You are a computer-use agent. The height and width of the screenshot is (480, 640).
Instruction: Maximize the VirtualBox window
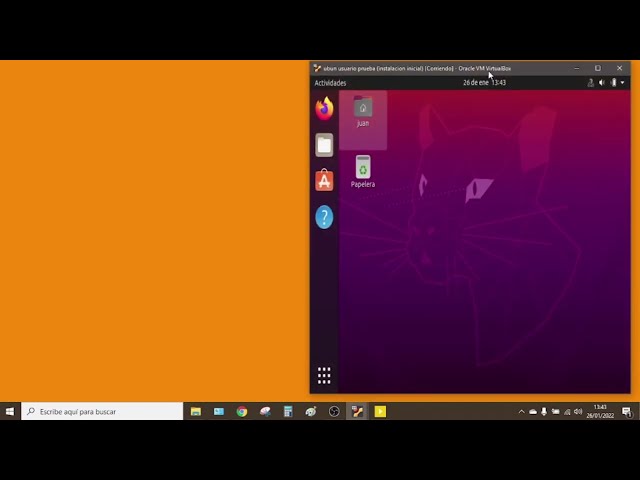pyautogui.click(x=598, y=68)
